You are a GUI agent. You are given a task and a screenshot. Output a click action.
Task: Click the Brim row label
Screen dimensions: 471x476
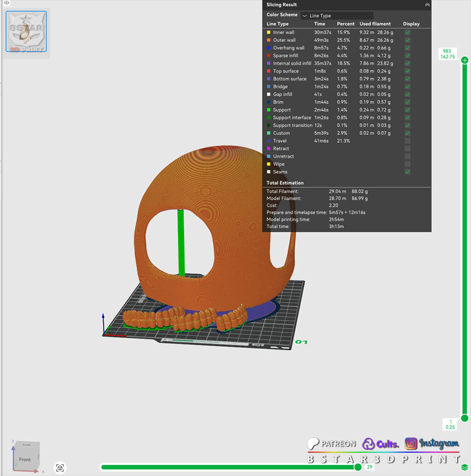pos(278,102)
